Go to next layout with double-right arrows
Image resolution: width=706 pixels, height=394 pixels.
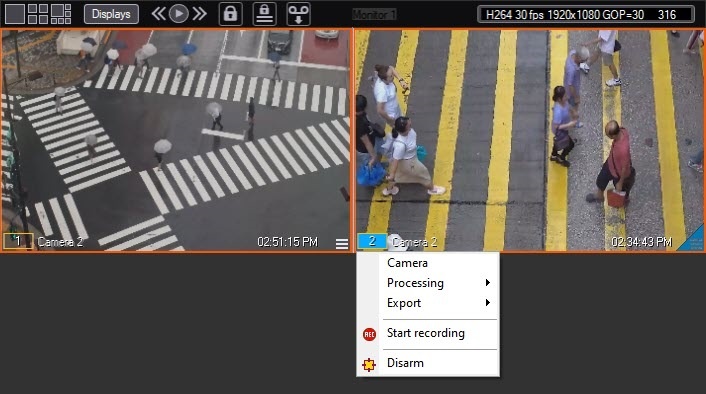(x=199, y=14)
